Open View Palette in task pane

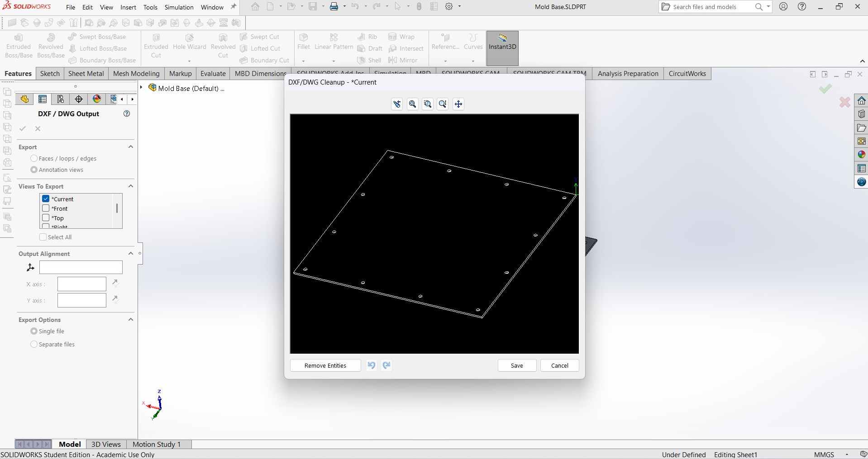pyautogui.click(x=862, y=141)
